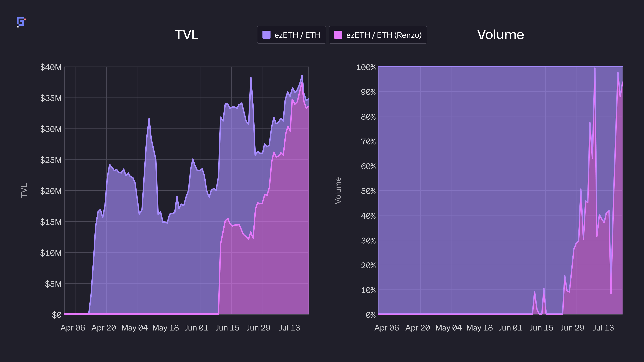
Task: Click the Volume chart title
Action: click(x=500, y=35)
